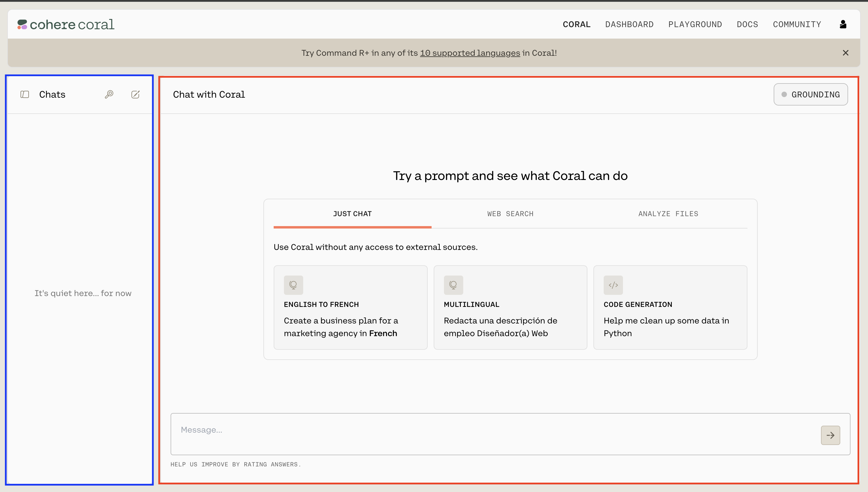The image size is (868, 492).
Task: Click 'Help us improve by rating answers' text
Action: coord(235,464)
